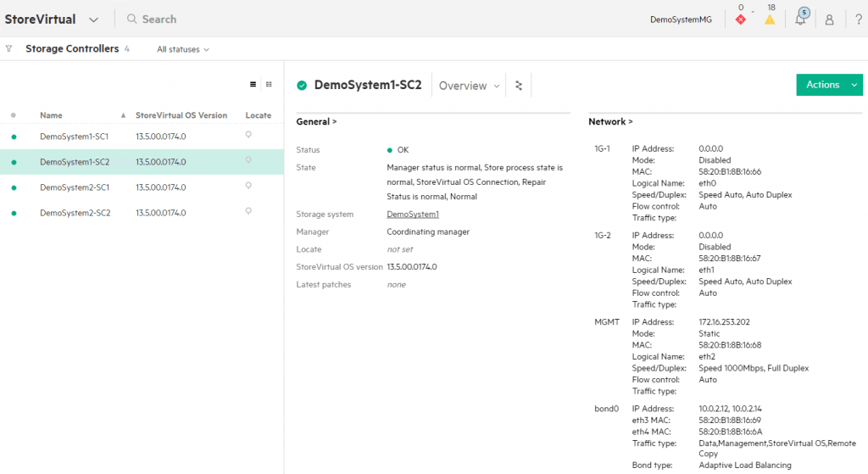Switch to list view icon
Screen dimensions: 868x474
point(253,84)
